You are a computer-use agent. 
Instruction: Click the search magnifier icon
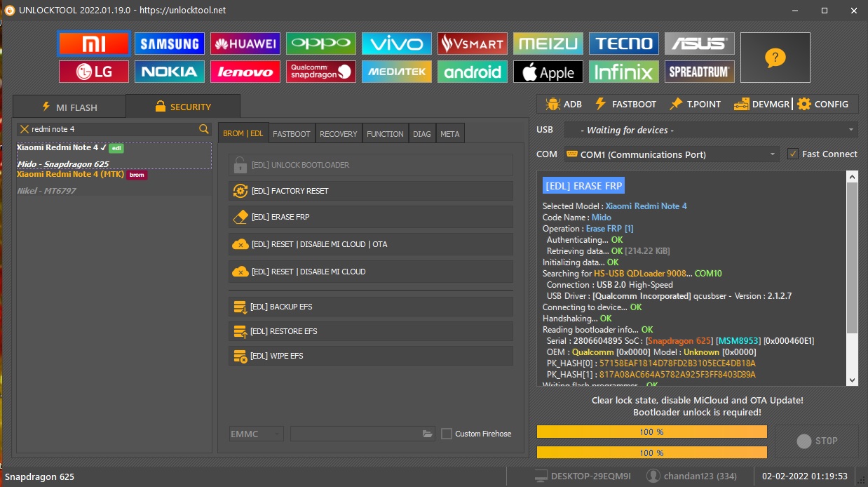coord(204,129)
